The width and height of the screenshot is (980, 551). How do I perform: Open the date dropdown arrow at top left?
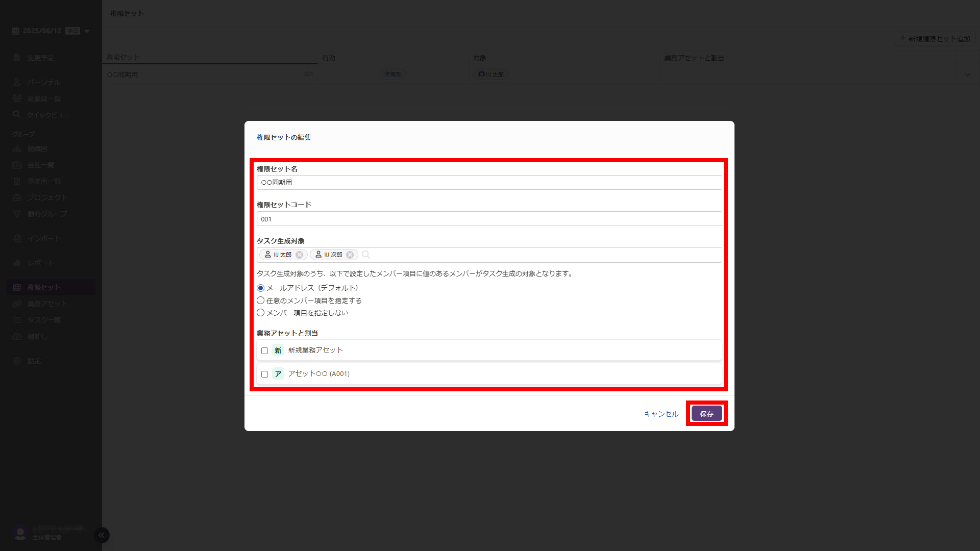87,31
